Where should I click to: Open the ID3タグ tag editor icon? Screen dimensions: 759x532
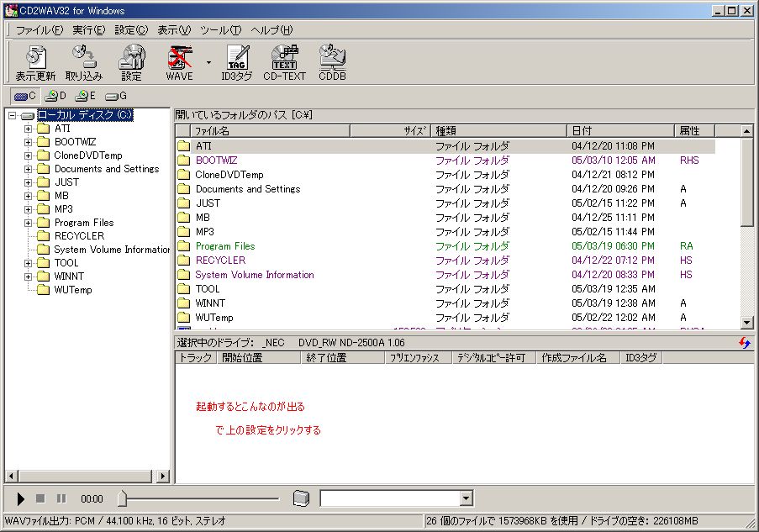236,63
